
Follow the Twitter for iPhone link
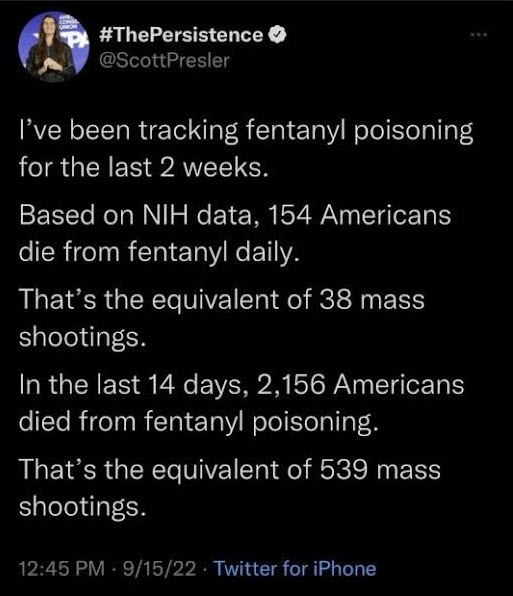click(x=295, y=569)
